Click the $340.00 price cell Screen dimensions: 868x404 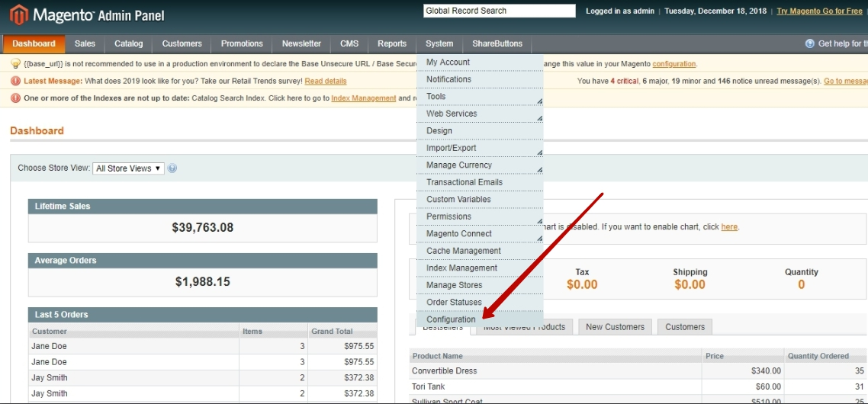tap(743, 370)
